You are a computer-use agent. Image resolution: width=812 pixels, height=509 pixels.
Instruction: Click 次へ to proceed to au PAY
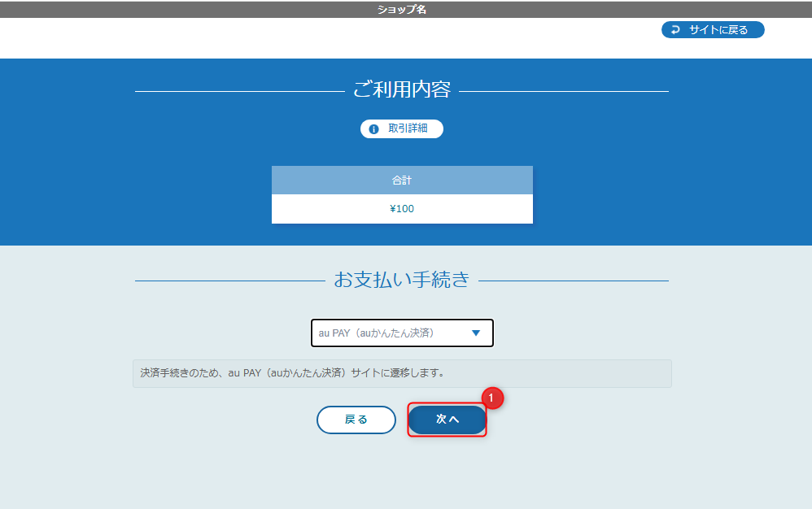(447, 420)
